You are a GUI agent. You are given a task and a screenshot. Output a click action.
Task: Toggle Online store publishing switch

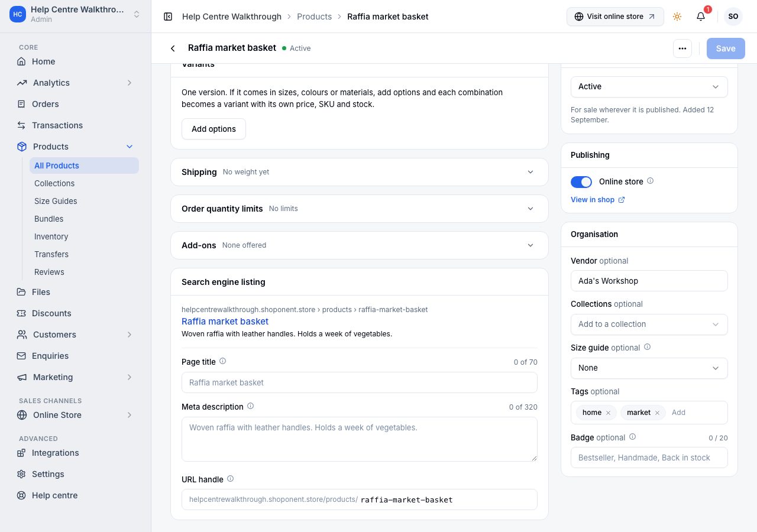(581, 182)
